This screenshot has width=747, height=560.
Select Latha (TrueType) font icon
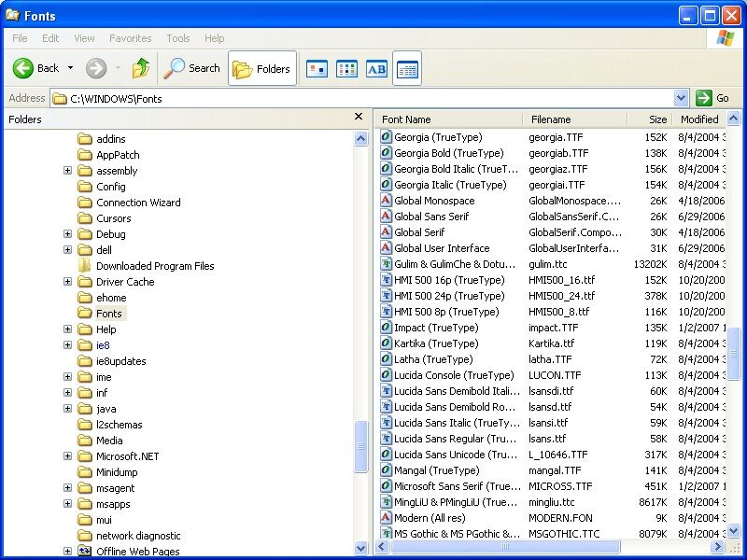pyautogui.click(x=386, y=359)
